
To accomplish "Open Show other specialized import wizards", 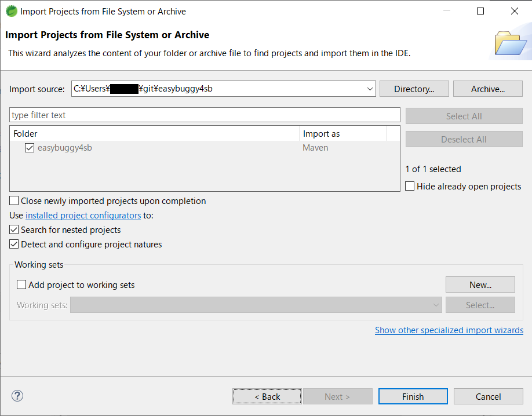I will tap(449, 330).
